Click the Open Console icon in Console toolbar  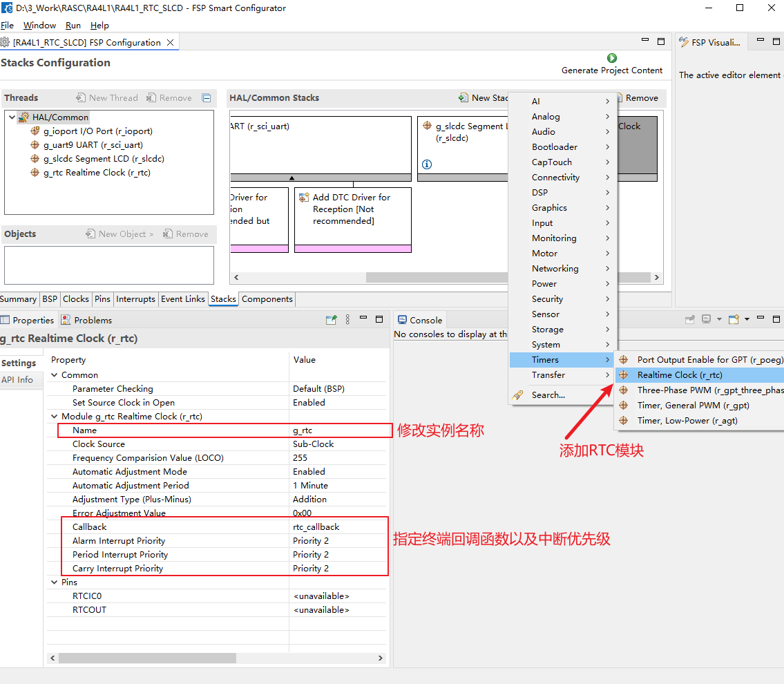734,319
